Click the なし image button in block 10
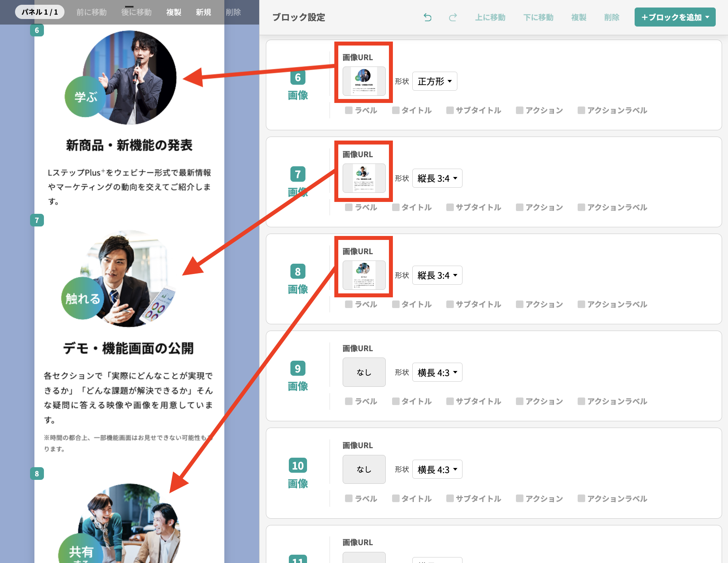The image size is (728, 563). 364,469
